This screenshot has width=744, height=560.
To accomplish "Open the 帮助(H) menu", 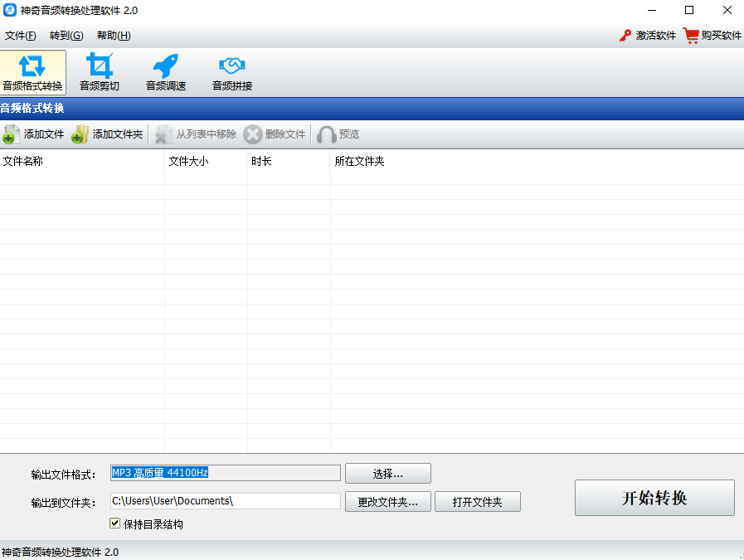I will [114, 36].
